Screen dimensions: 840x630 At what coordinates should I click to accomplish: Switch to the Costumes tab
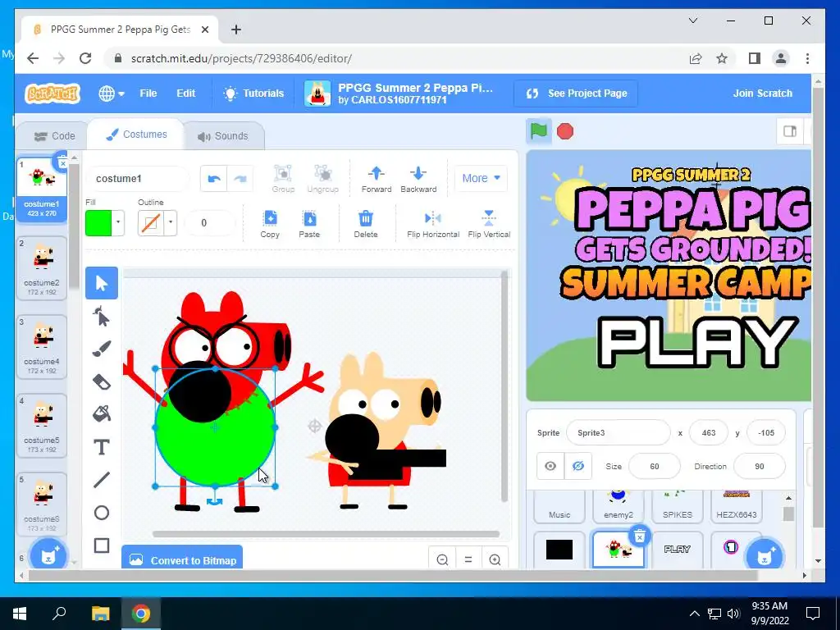pos(136,135)
